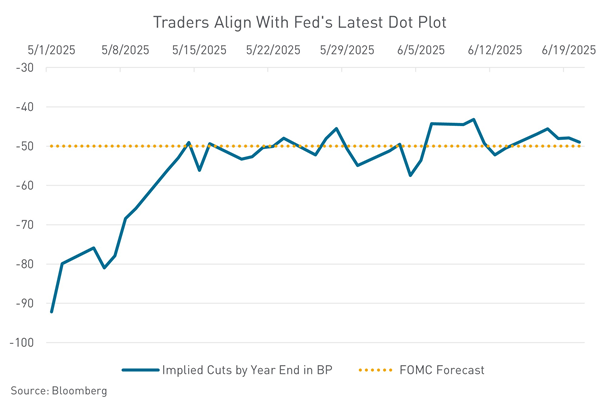This screenshot has height=401, width=601.
Task: Click the 5/22/2025 date axis label
Action: pyautogui.click(x=273, y=48)
